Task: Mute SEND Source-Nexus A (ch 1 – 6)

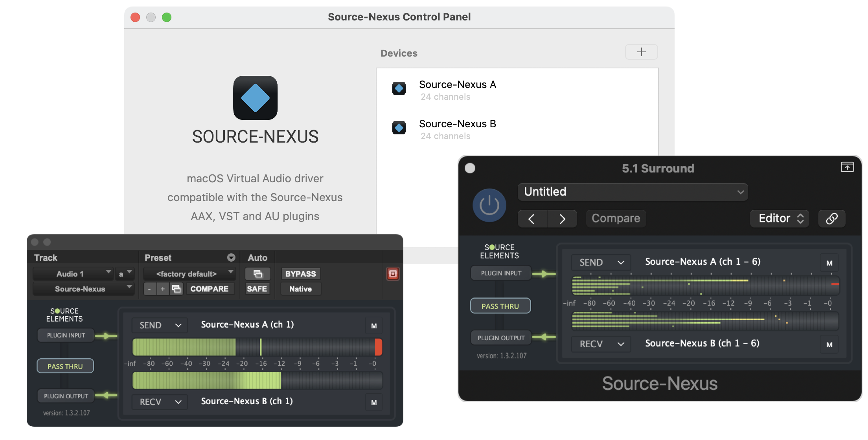Action: [x=829, y=263]
